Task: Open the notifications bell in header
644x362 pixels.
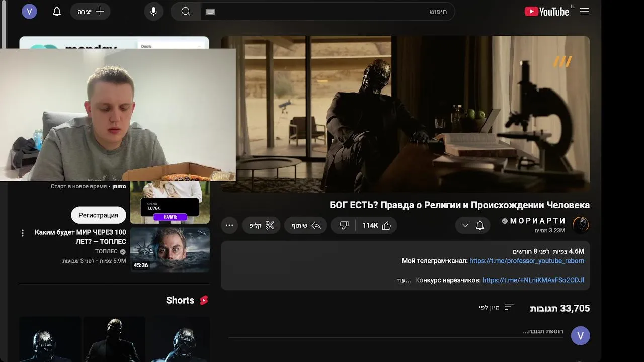Action: tap(57, 11)
